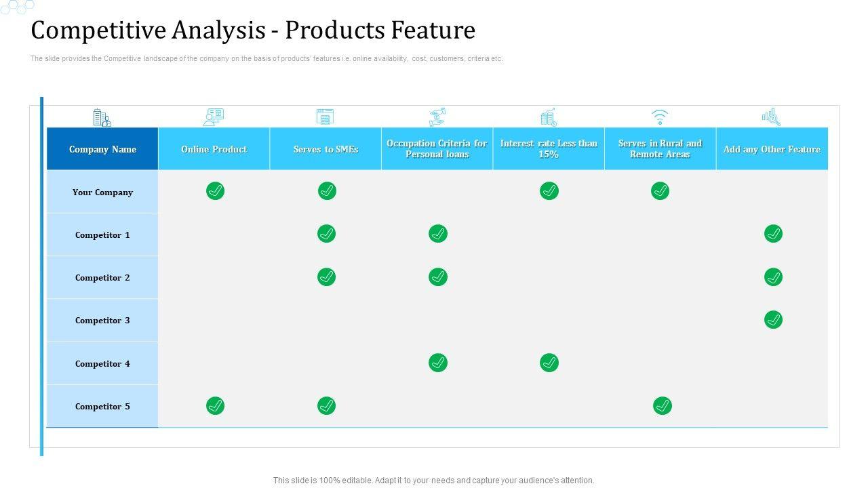Click the Add any Other Feature header
Screen dimensions: 868x488
pyautogui.click(x=772, y=149)
